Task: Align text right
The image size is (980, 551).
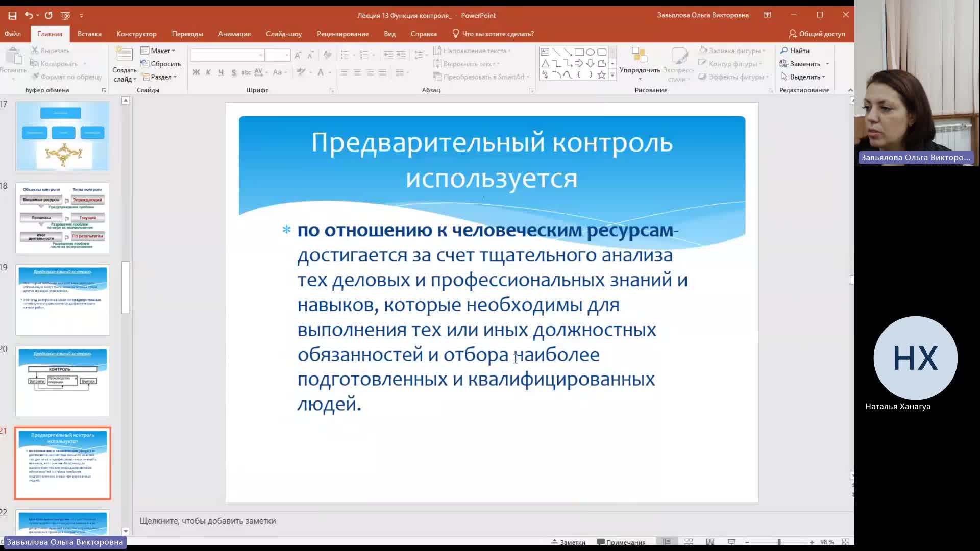Action: (x=370, y=72)
